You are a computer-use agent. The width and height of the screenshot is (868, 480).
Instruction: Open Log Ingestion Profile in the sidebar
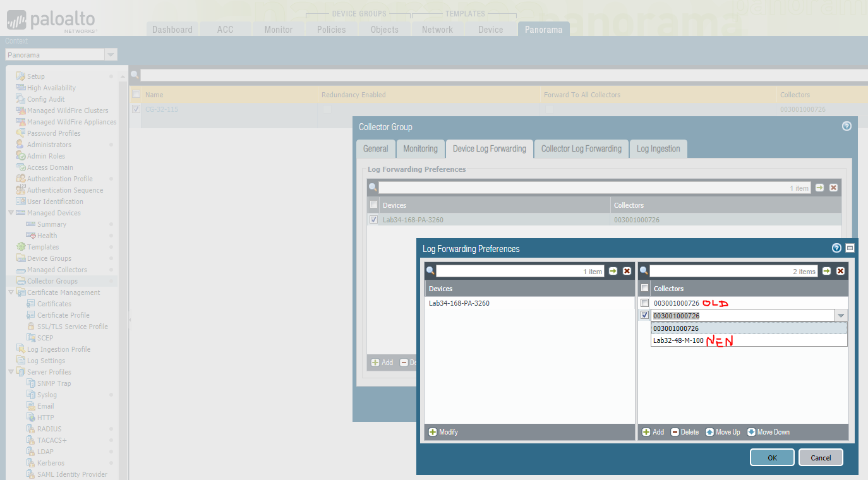coord(58,349)
